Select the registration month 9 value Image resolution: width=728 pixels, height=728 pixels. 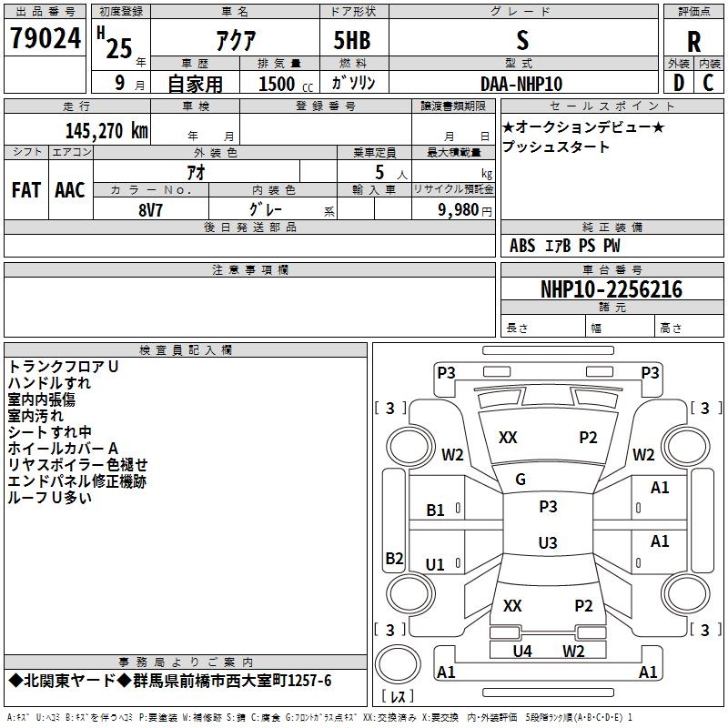(120, 83)
